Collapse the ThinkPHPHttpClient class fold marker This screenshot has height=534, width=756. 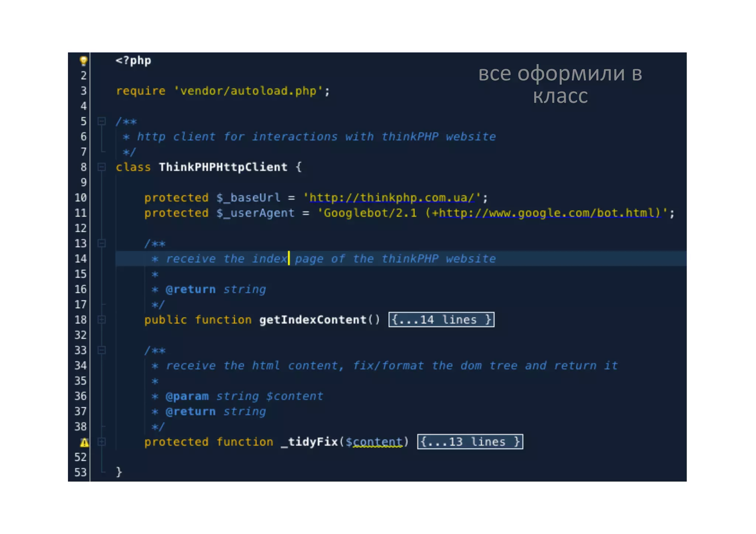point(102,167)
